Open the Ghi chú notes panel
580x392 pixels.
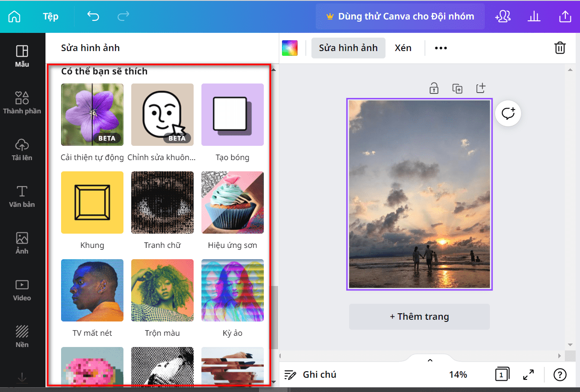coord(310,375)
